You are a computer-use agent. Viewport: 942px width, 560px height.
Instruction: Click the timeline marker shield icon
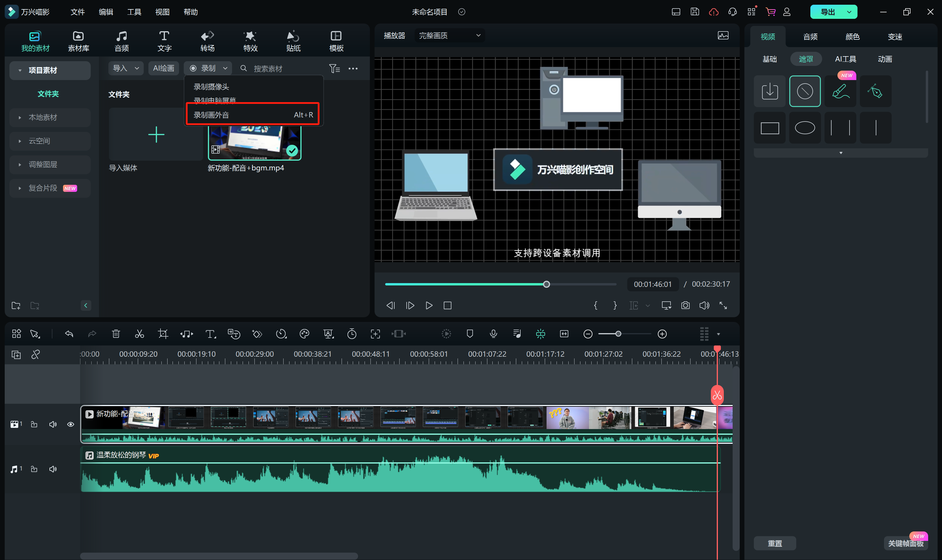tap(470, 334)
